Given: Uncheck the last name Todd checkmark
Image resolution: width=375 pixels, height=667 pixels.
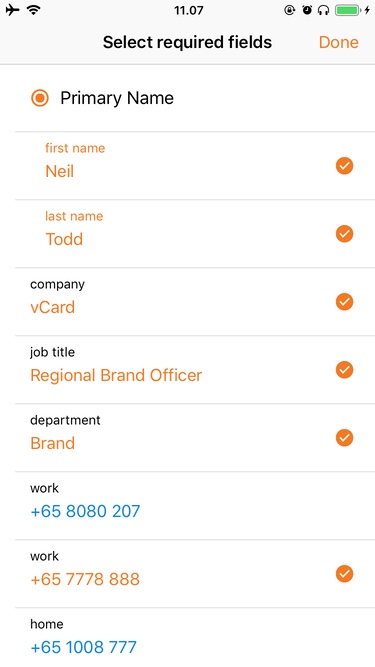Looking at the screenshot, I should pyautogui.click(x=344, y=234).
